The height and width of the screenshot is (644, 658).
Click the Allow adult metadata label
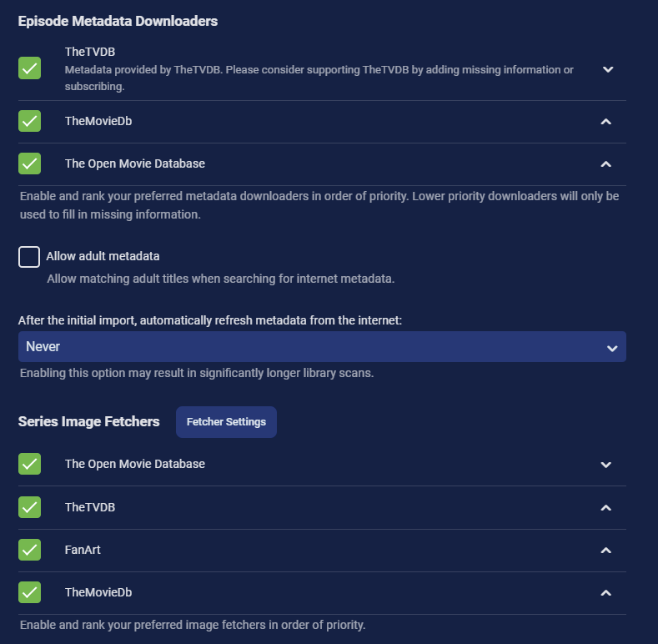(x=103, y=256)
